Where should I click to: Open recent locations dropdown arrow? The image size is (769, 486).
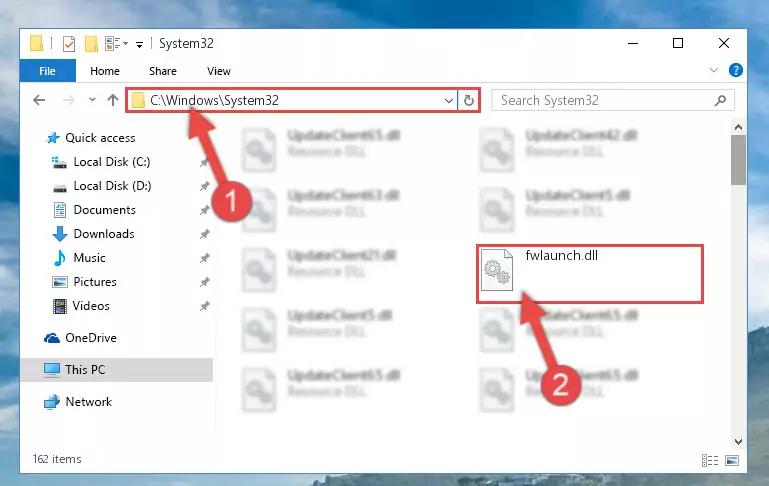tap(92, 100)
